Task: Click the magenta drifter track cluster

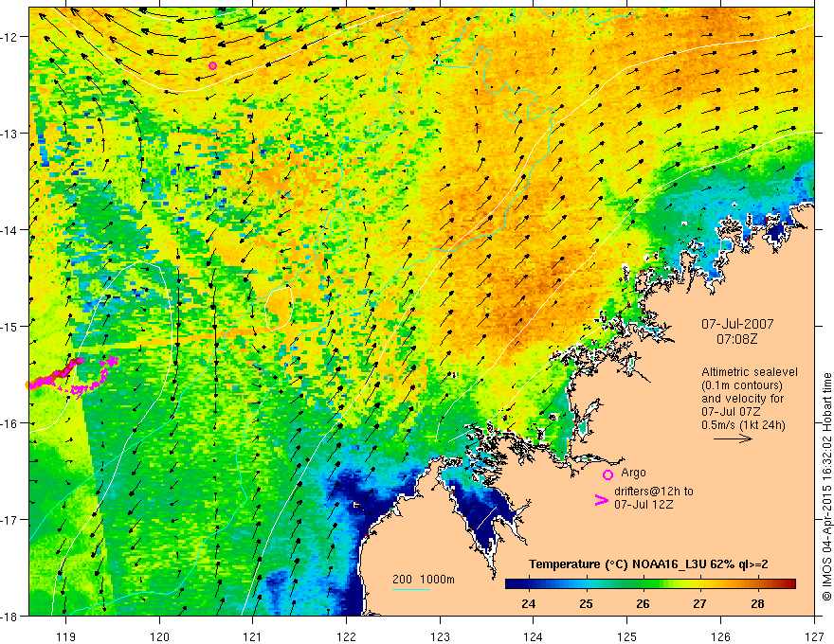Action: pos(72,376)
